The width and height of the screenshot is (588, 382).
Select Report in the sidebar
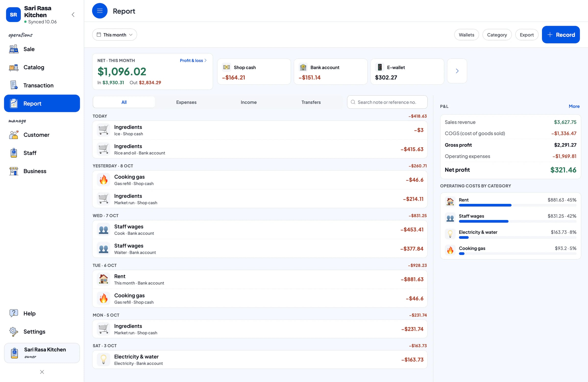pos(42,103)
